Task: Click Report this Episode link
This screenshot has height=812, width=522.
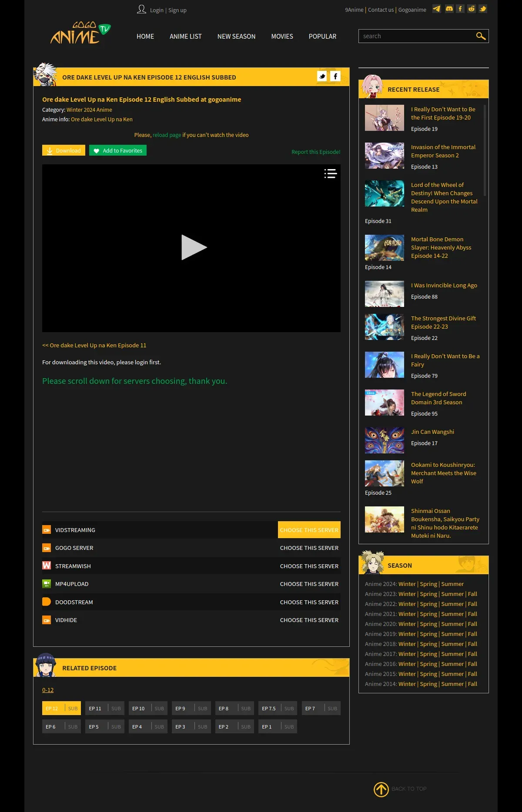Action: (x=316, y=152)
